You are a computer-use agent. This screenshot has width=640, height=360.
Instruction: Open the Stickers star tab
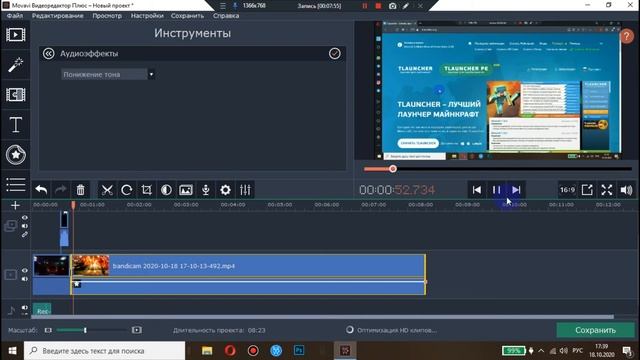click(16, 155)
